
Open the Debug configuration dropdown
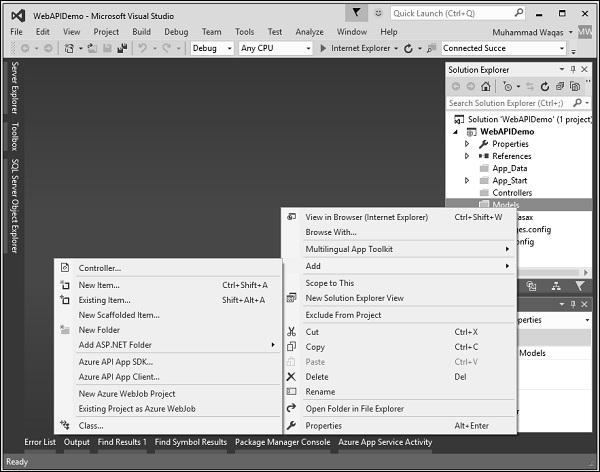pyautogui.click(x=212, y=48)
